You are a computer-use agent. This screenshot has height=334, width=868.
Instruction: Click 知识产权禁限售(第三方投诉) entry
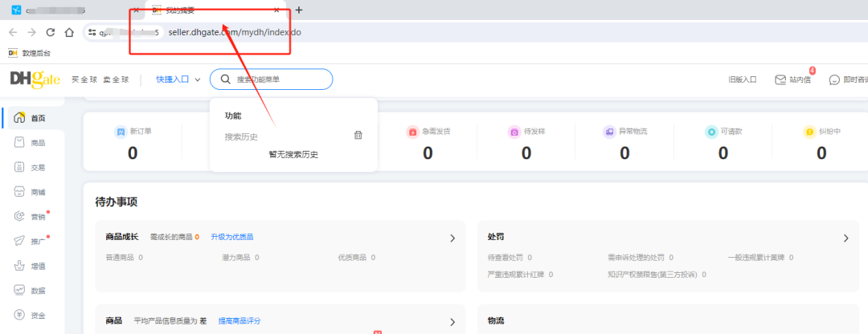[657, 275]
